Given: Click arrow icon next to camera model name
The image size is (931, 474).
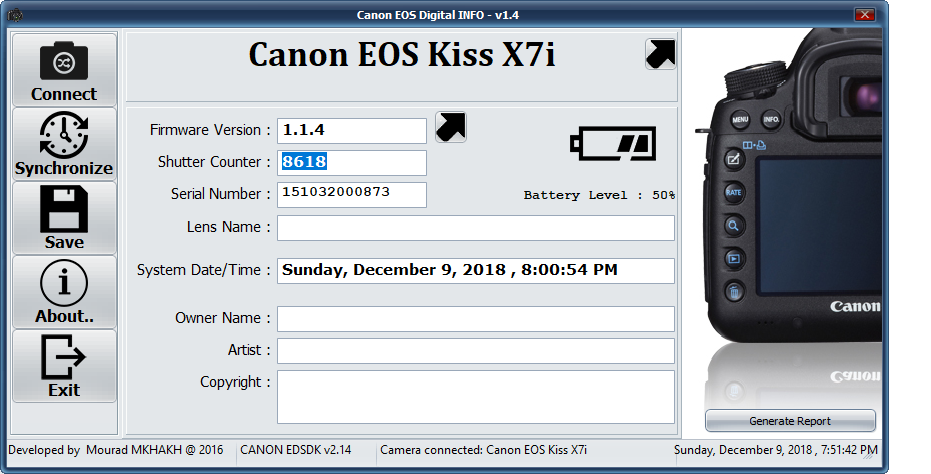Looking at the screenshot, I should pyautogui.click(x=660, y=54).
